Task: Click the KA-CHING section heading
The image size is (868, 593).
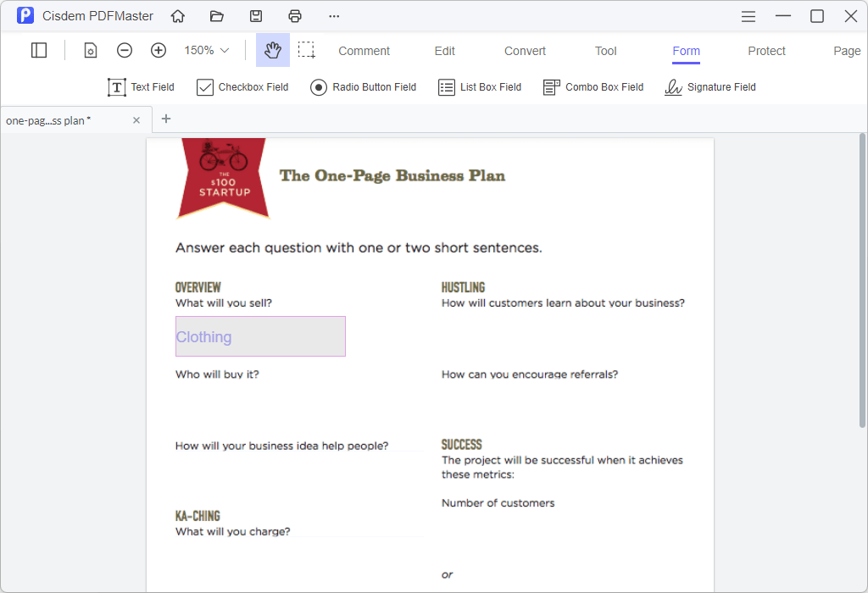Action: (198, 516)
